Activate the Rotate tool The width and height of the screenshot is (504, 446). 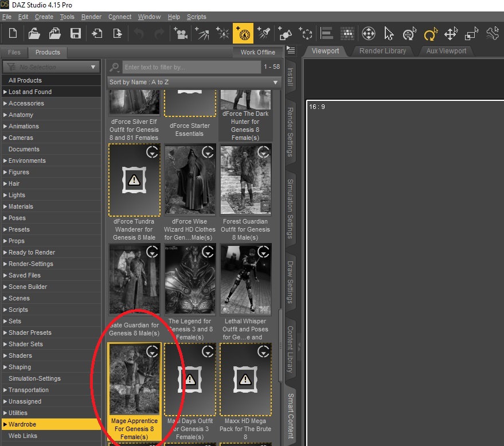431,34
